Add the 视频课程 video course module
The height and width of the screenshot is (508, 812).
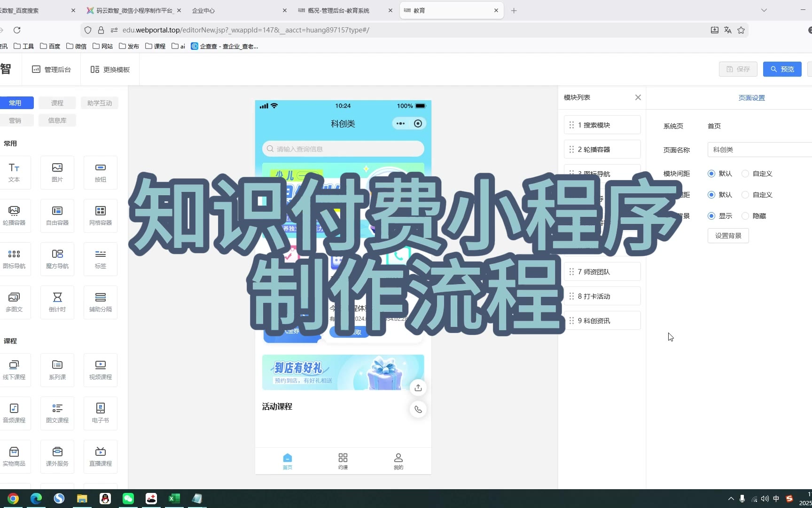point(101,369)
